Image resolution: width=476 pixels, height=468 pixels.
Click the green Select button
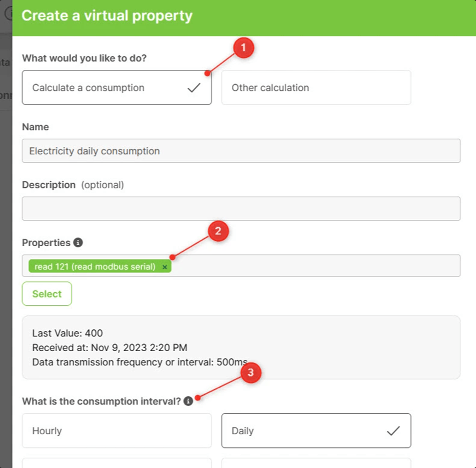point(47,294)
